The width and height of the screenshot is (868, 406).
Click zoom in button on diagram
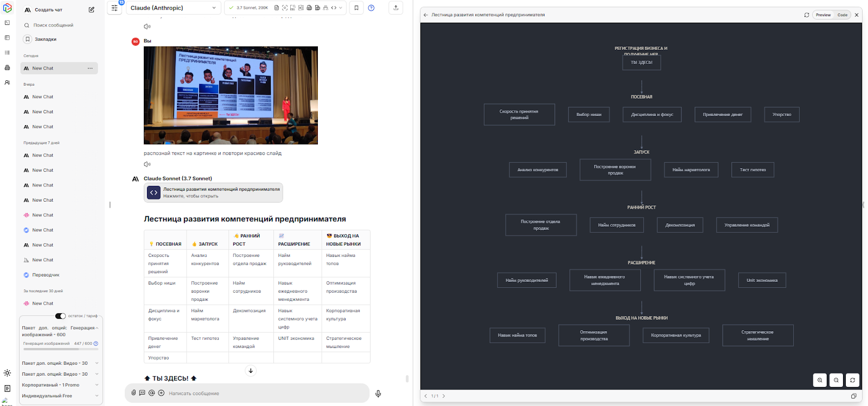[x=820, y=380]
